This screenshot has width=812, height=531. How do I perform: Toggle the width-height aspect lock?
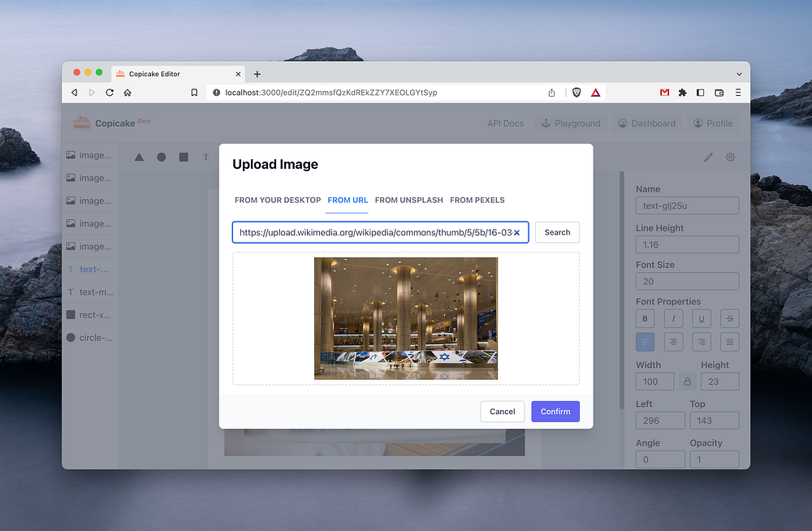[x=687, y=382]
